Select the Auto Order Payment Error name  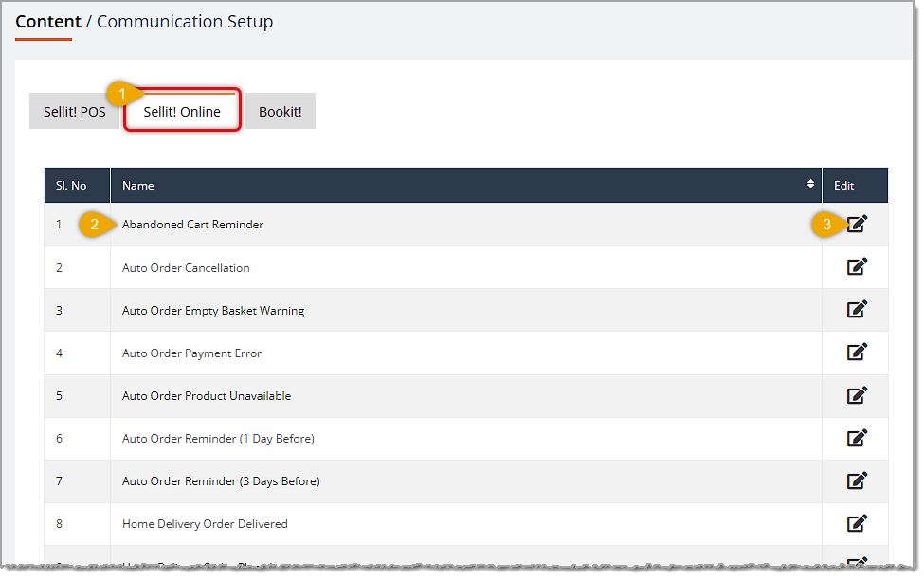[191, 353]
